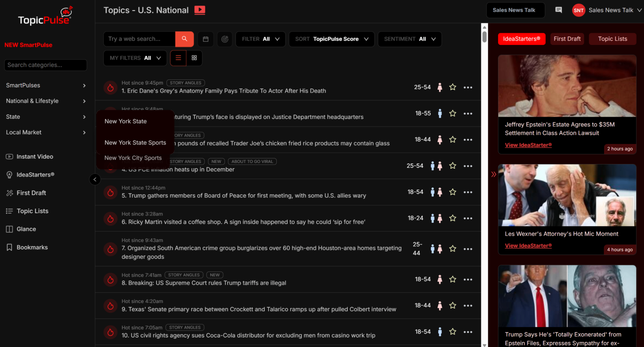Open more options for PCE inflation story

[468, 166]
